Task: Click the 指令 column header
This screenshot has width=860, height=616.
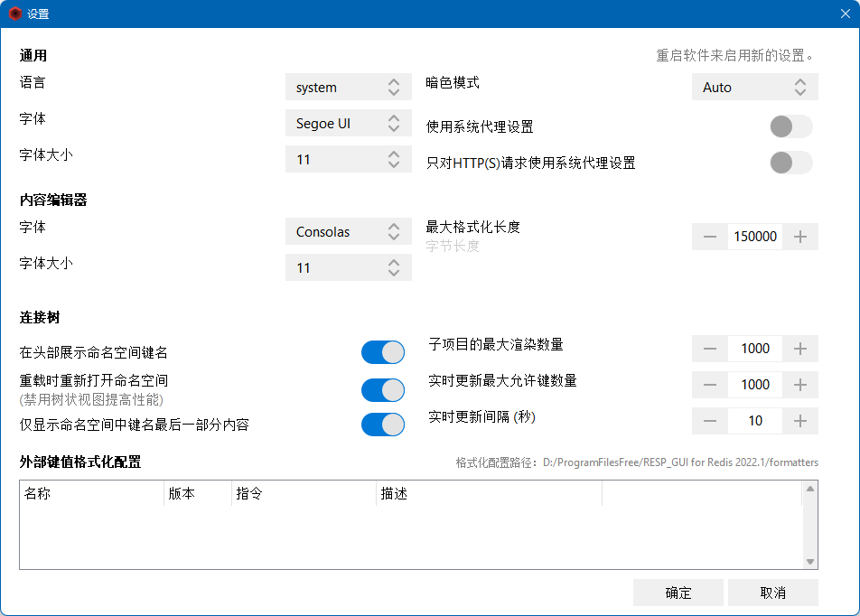Action: 304,493
